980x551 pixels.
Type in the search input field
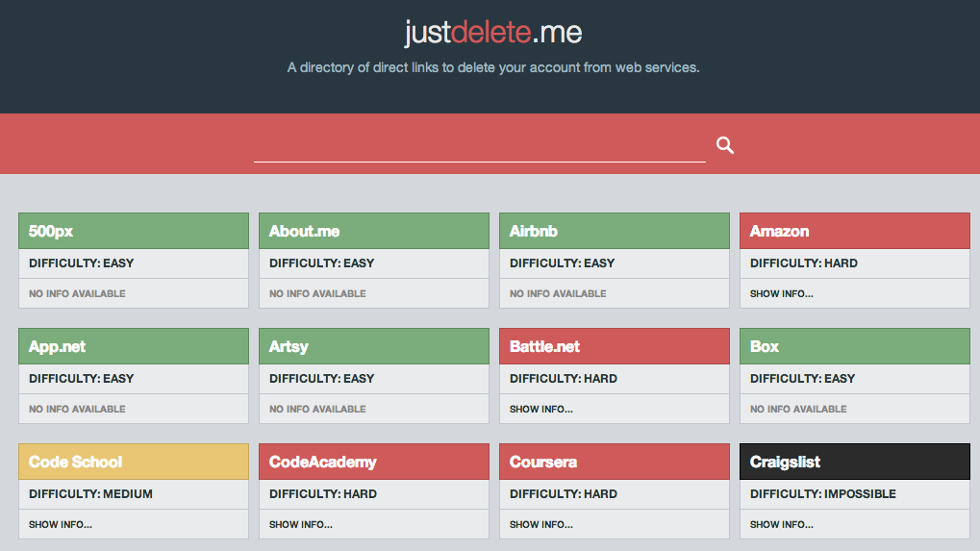click(x=479, y=146)
